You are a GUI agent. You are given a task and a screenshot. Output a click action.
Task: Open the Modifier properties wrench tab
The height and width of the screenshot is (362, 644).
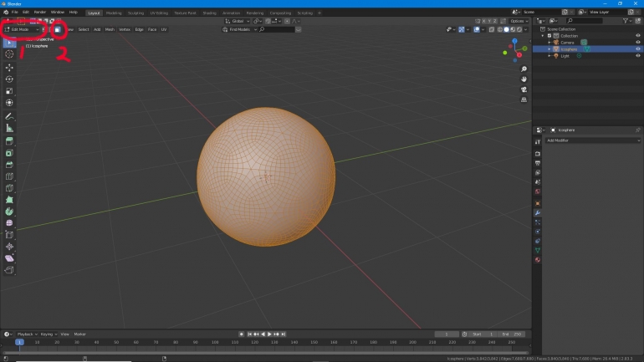pyautogui.click(x=538, y=213)
